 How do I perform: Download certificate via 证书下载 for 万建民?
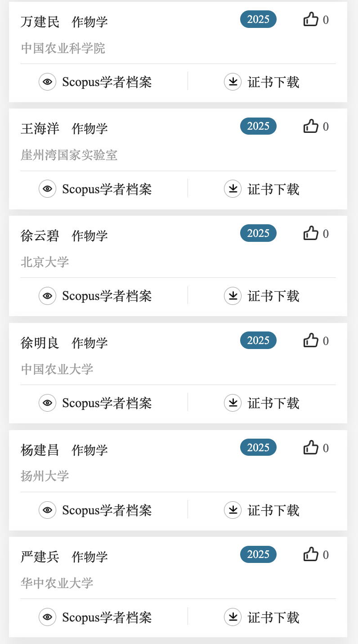273,82
